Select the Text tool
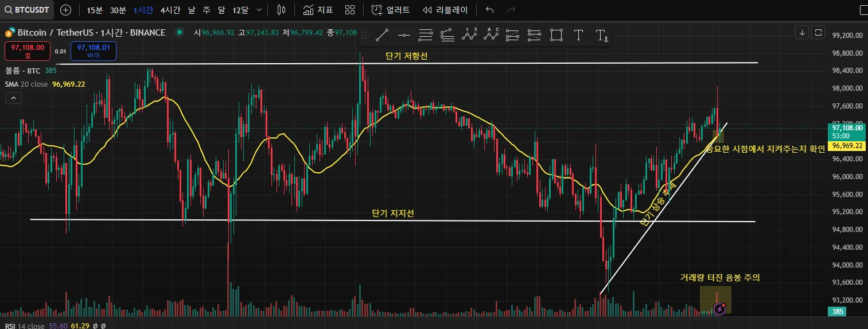The image size is (868, 329). tap(578, 36)
